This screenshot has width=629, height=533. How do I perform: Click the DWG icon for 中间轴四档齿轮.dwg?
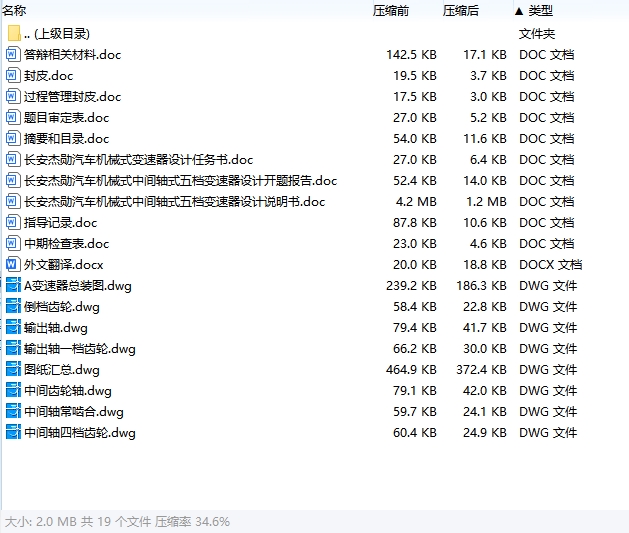(13, 432)
